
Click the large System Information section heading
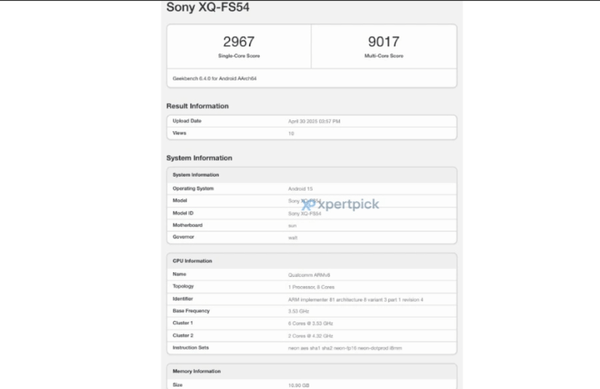click(x=199, y=158)
